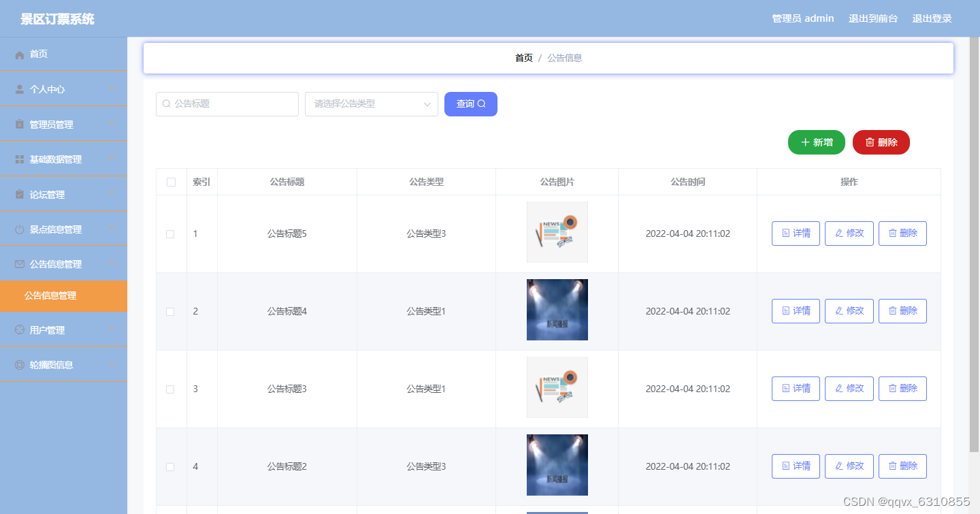Click the magnifier icon in 公告标题 search box
The image size is (980, 514).
point(166,104)
